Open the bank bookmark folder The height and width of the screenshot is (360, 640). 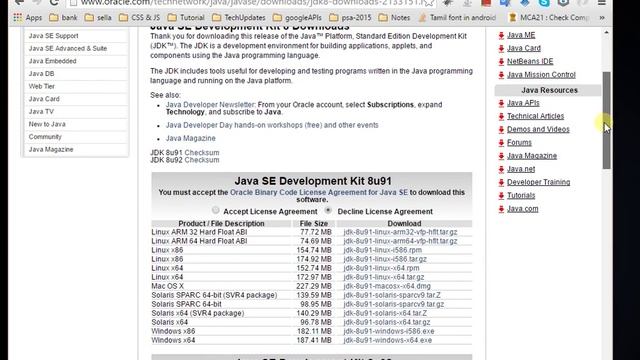[63, 18]
